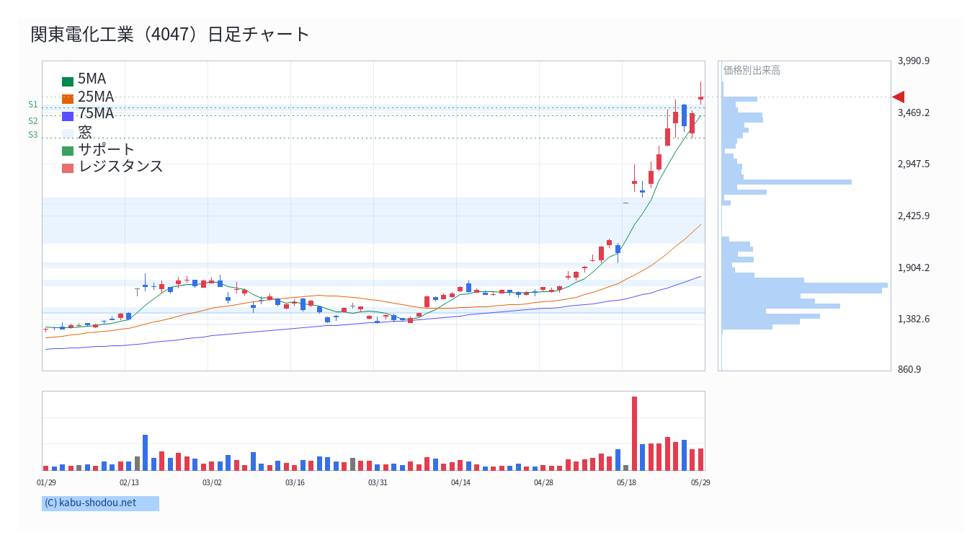Select the green サポート legend swatch
This screenshot has height=548, width=980.
68,151
